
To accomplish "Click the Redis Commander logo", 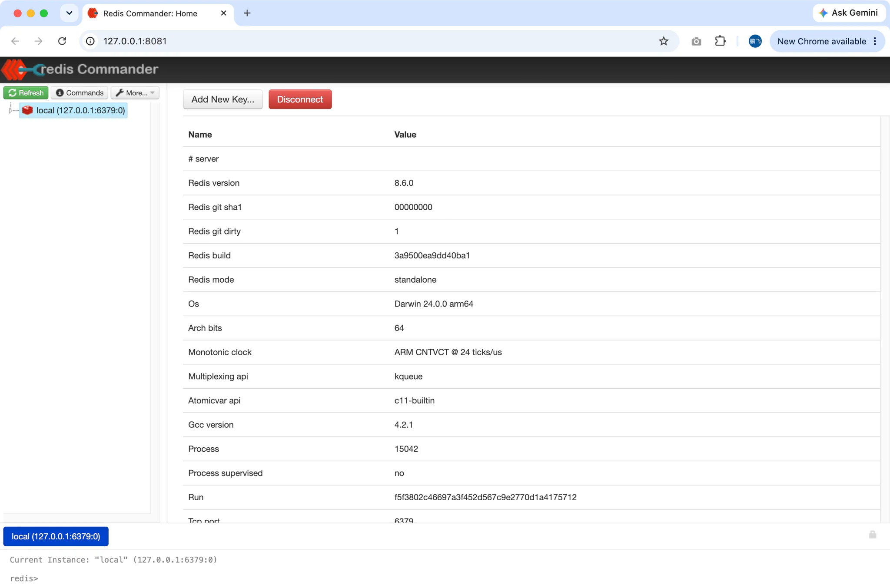I will pyautogui.click(x=80, y=69).
